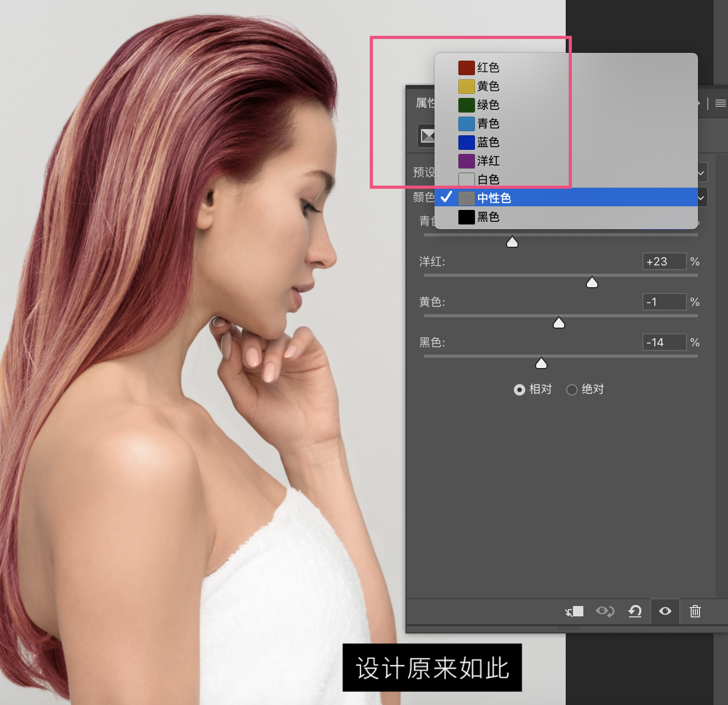This screenshot has height=705, width=728.
Task: Click the clip to layer icon
Action: click(x=574, y=612)
